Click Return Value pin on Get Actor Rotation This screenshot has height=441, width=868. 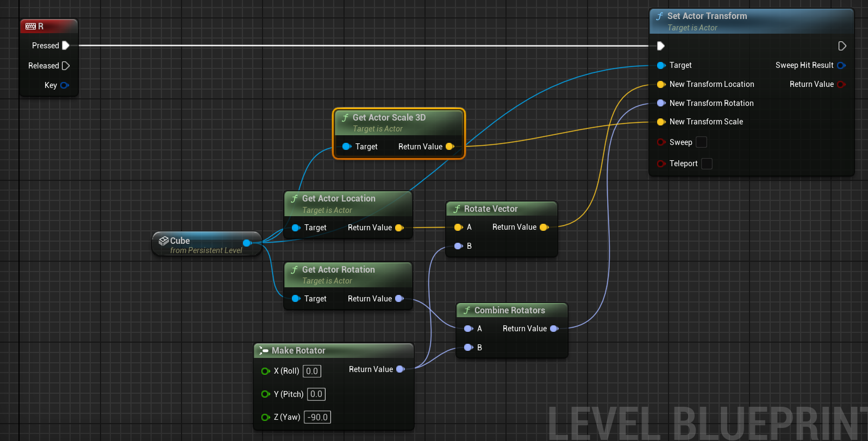(399, 299)
